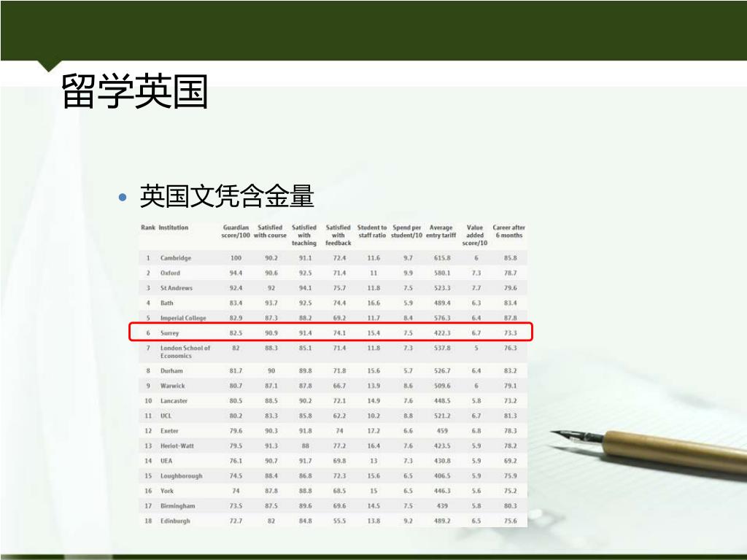Screen dimensions: 747x560
Task: Select the bullet text 英国文凭含金量
Action: (x=227, y=196)
